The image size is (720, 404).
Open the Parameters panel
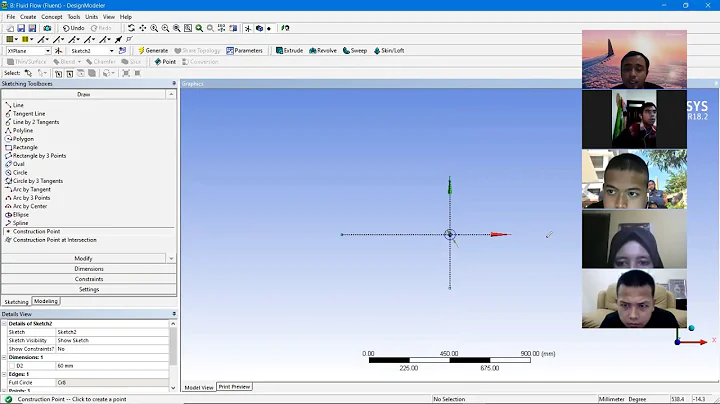pos(244,50)
